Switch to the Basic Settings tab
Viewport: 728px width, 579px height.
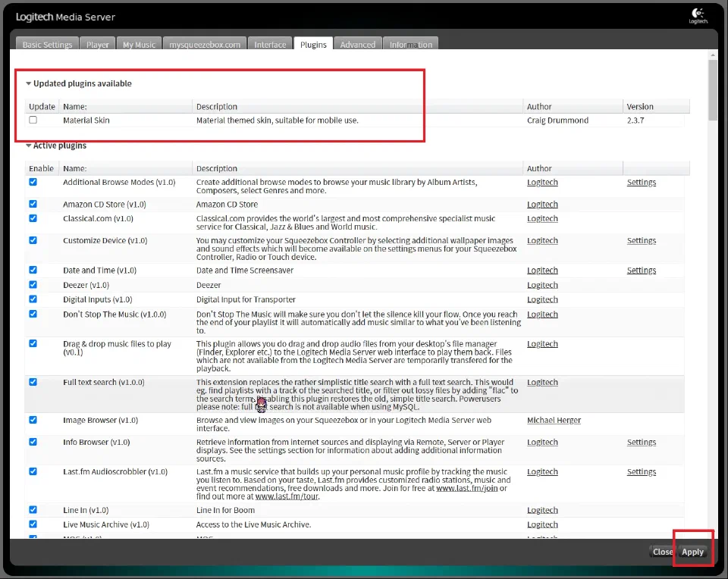(x=47, y=44)
